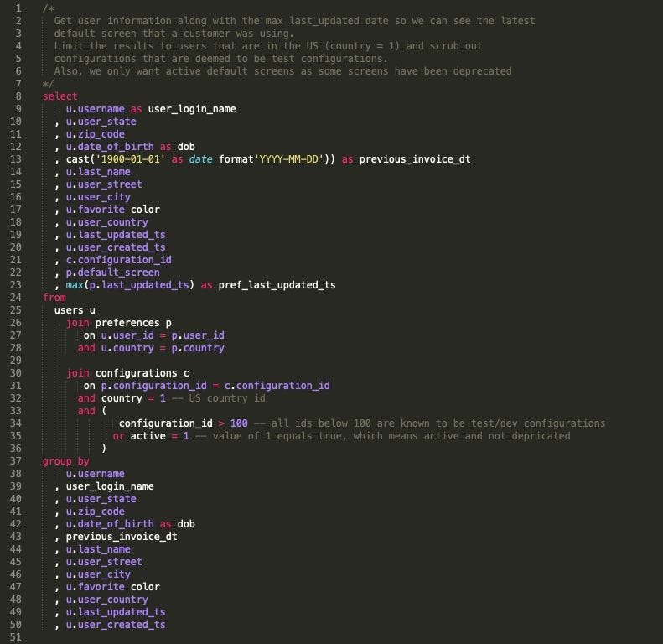
Task: Click 'user_login_name' on line 39
Action: (x=110, y=486)
